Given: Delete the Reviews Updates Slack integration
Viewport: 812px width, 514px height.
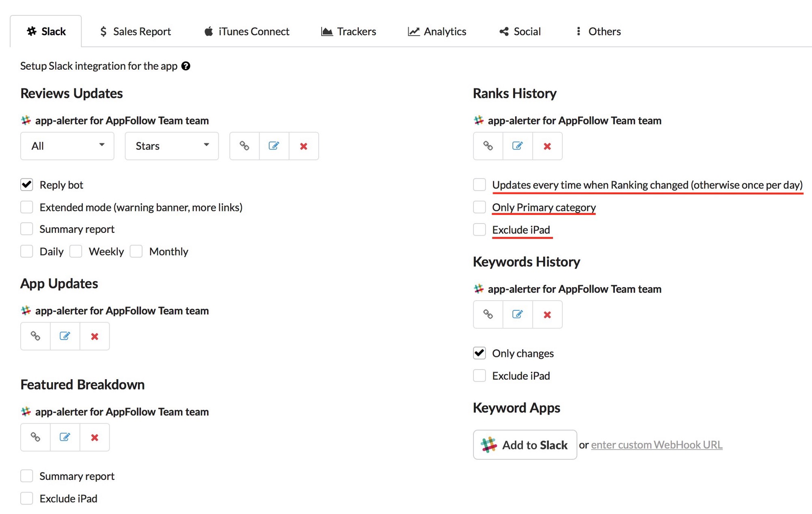Looking at the screenshot, I should click(x=304, y=146).
